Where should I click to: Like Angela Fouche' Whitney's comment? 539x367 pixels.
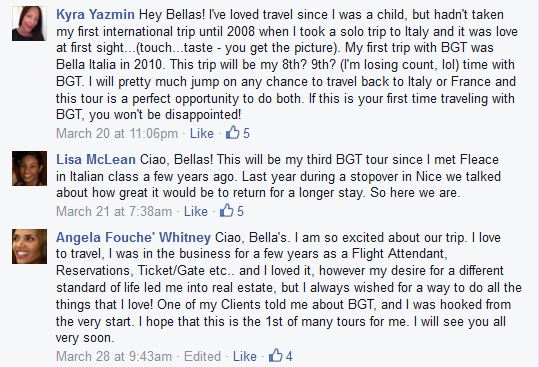[244, 356]
